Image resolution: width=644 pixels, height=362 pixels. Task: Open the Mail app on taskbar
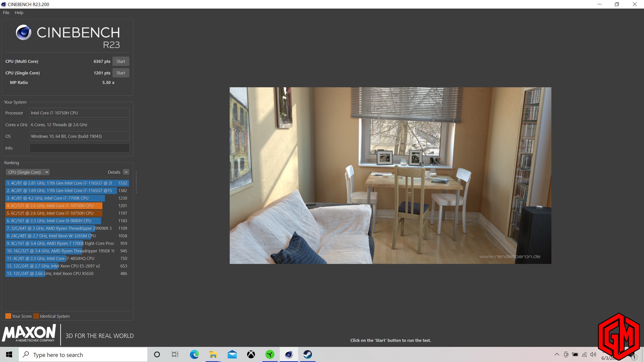[x=232, y=355]
